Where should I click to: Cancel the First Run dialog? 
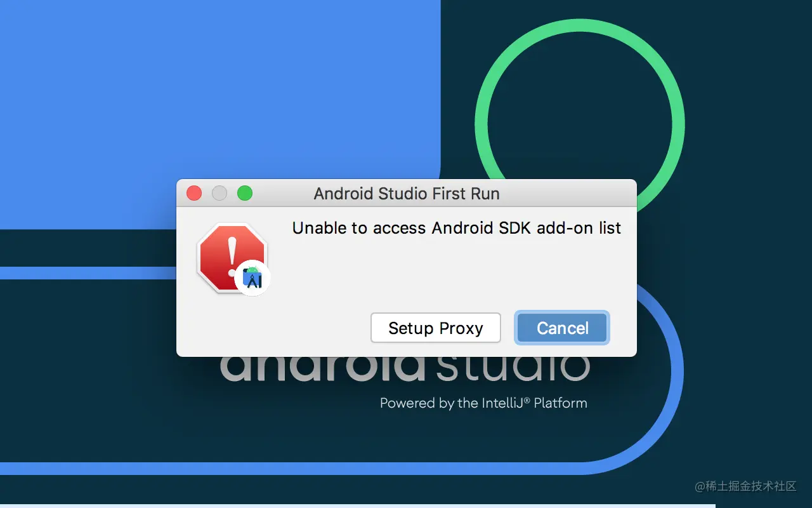(x=562, y=328)
